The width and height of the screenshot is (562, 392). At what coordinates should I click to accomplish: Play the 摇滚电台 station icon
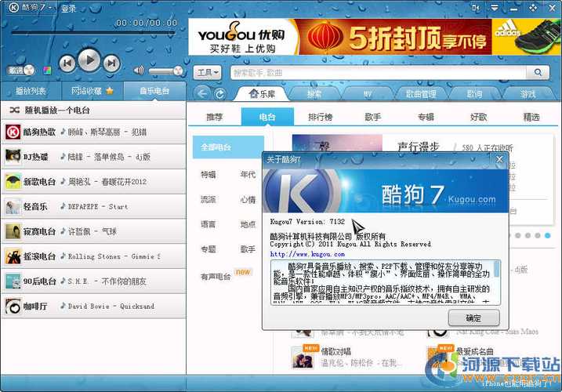13,256
